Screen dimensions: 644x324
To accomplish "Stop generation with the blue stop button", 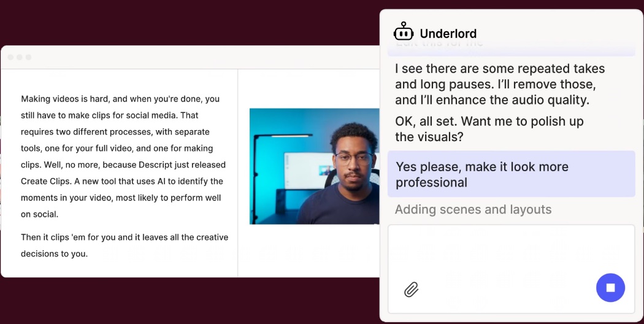I will pos(610,288).
